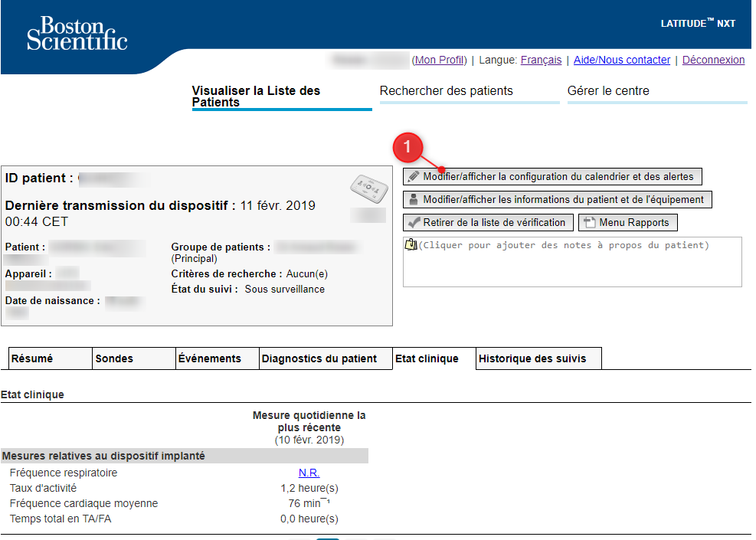Open the Menu Rapports button
Viewport: 756px width, 540px height.
pyautogui.click(x=628, y=222)
